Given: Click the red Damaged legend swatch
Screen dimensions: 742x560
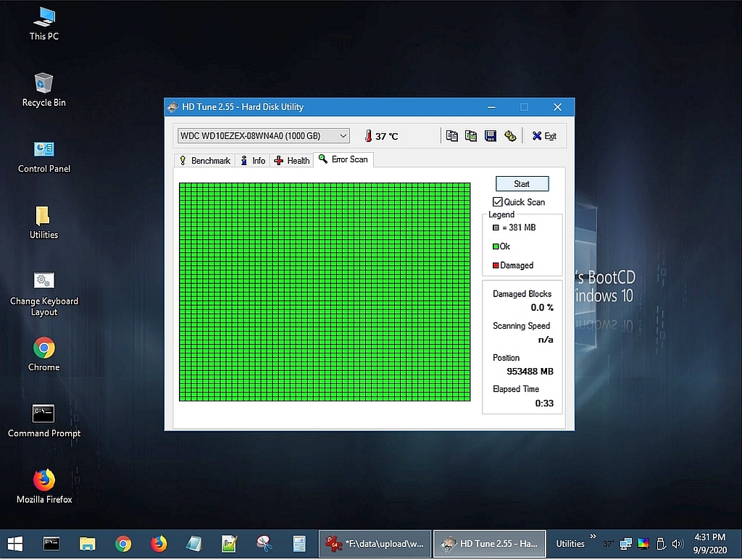Looking at the screenshot, I should [496, 265].
